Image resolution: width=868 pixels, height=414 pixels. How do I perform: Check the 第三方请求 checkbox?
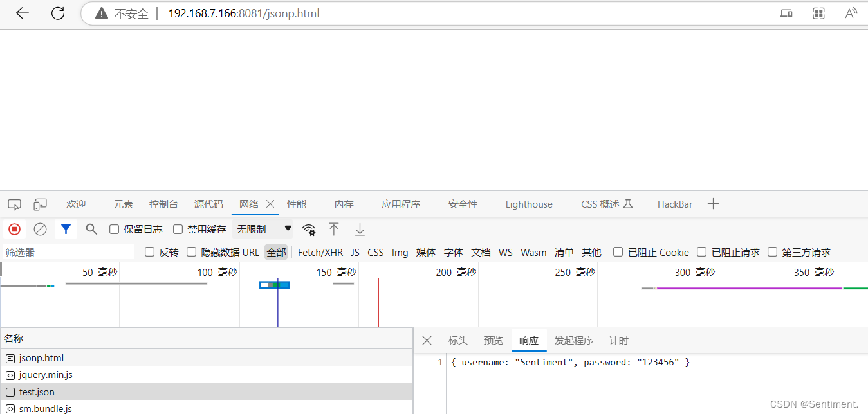(x=773, y=252)
